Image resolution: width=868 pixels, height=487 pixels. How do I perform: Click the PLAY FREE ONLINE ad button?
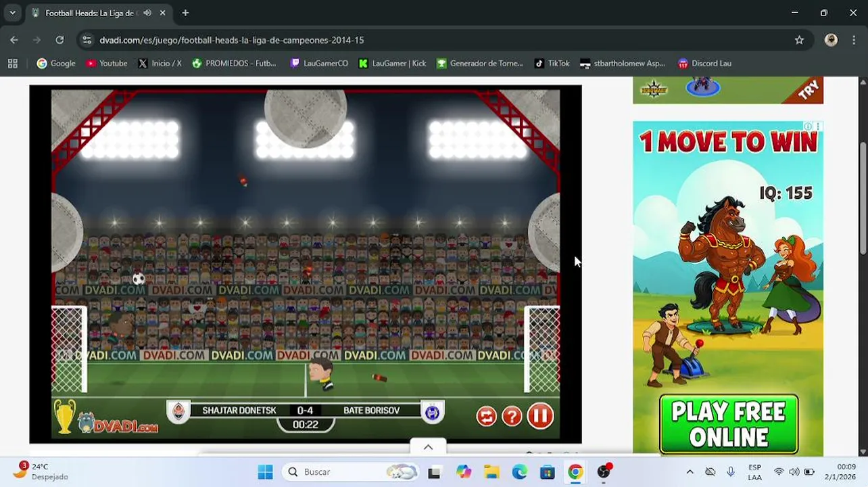pos(729,424)
